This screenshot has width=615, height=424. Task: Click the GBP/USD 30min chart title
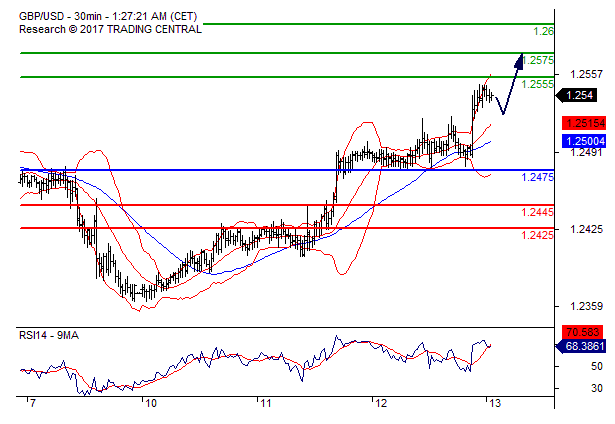coord(108,16)
